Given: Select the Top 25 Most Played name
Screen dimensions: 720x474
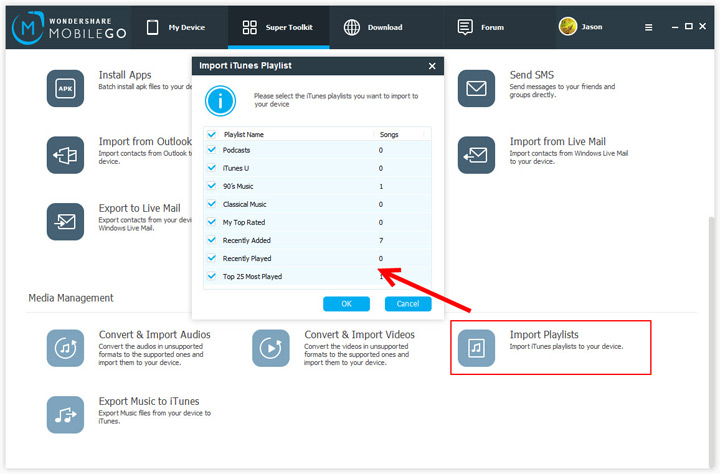Looking at the screenshot, I should click(252, 276).
